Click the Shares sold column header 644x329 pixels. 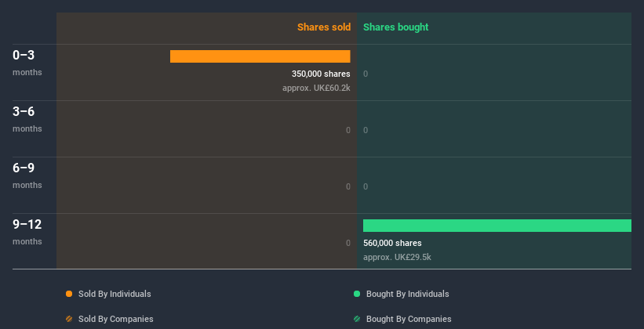tap(324, 27)
